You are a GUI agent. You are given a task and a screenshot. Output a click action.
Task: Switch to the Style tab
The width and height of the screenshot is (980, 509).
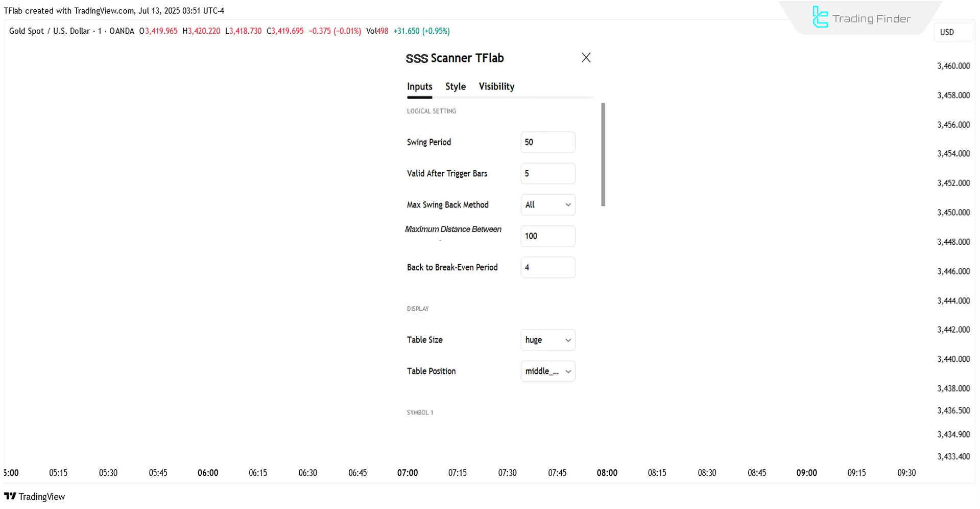[x=455, y=86]
